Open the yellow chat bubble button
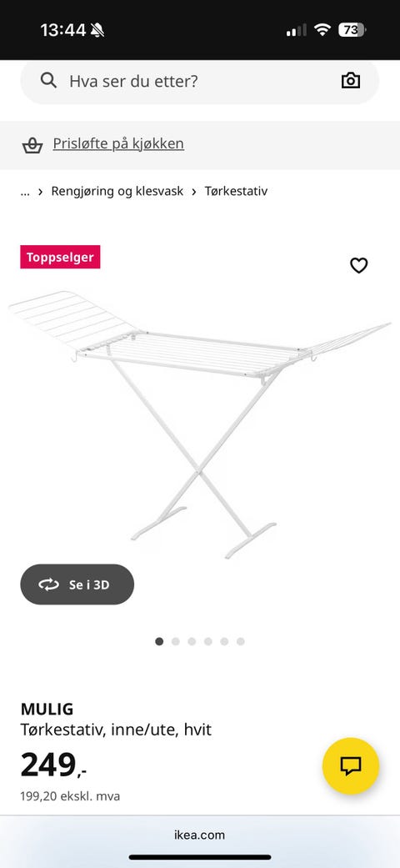The image size is (400, 868). (x=351, y=766)
